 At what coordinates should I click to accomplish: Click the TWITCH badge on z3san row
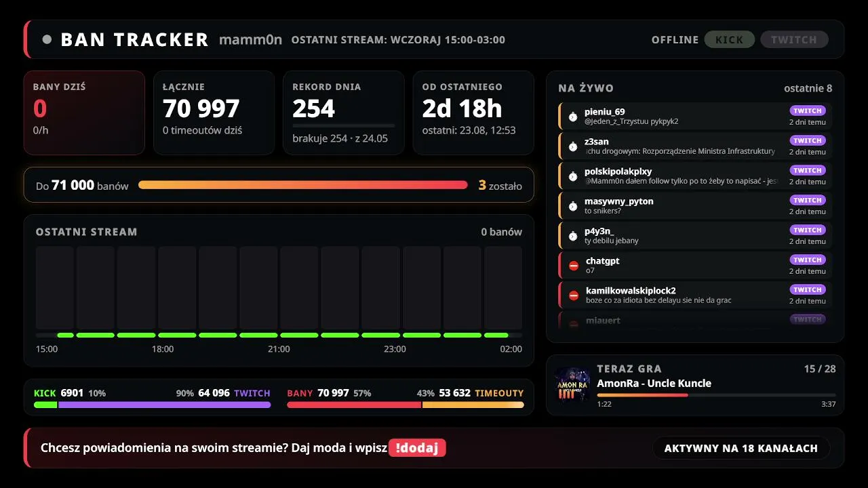[x=808, y=140]
